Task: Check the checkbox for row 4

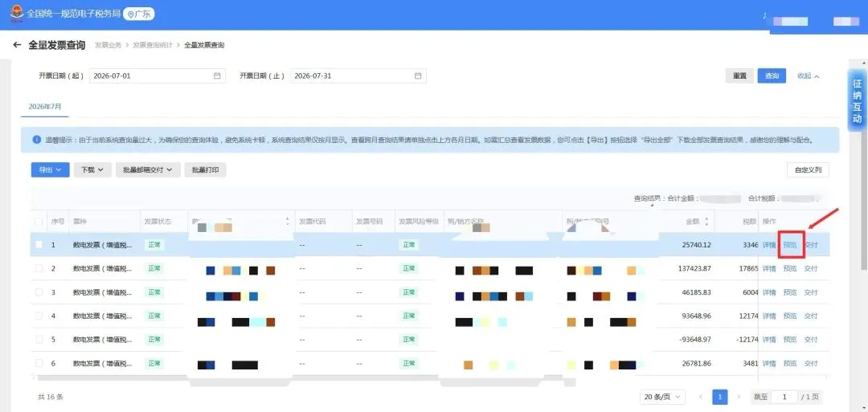Action: point(39,316)
